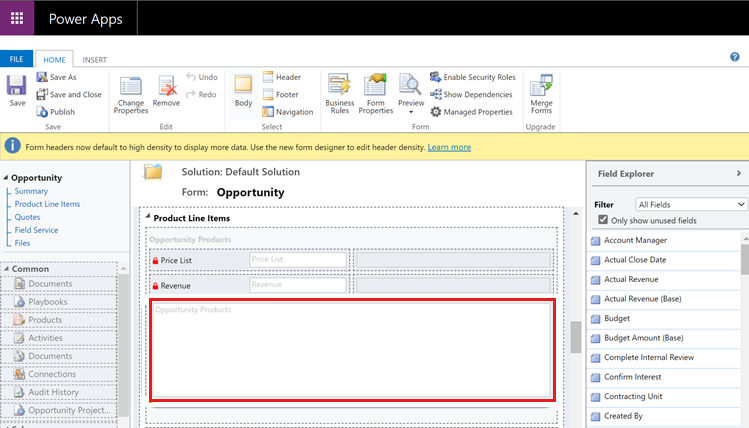Click the Preview icon
This screenshot has width=749, height=428.
click(410, 86)
